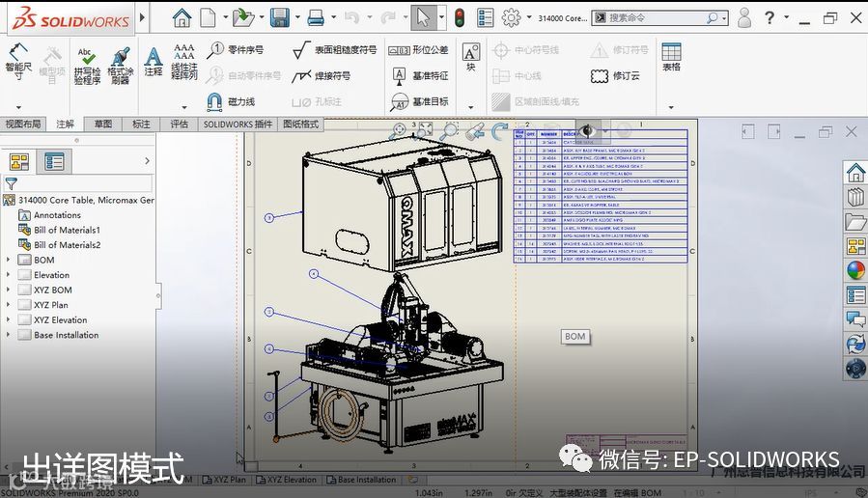Open File Properties list icon in top toolbar
This screenshot has height=498, width=868.
(x=486, y=17)
